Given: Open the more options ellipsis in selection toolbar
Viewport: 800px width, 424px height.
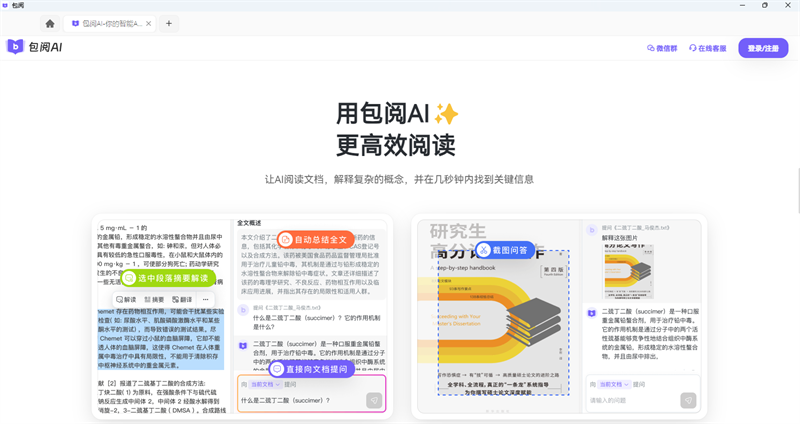Looking at the screenshot, I should click(206, 300).
